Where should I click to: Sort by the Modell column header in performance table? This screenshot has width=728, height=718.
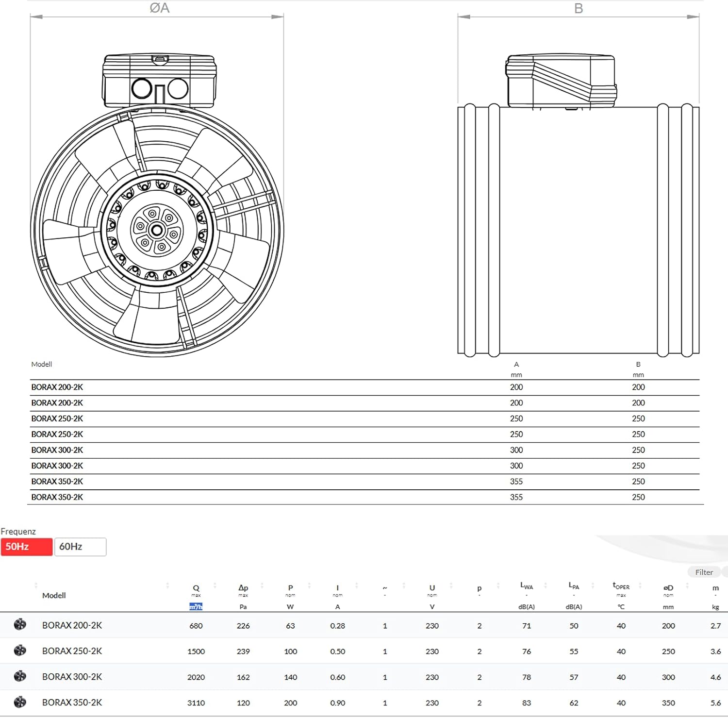tap(54, 595)
